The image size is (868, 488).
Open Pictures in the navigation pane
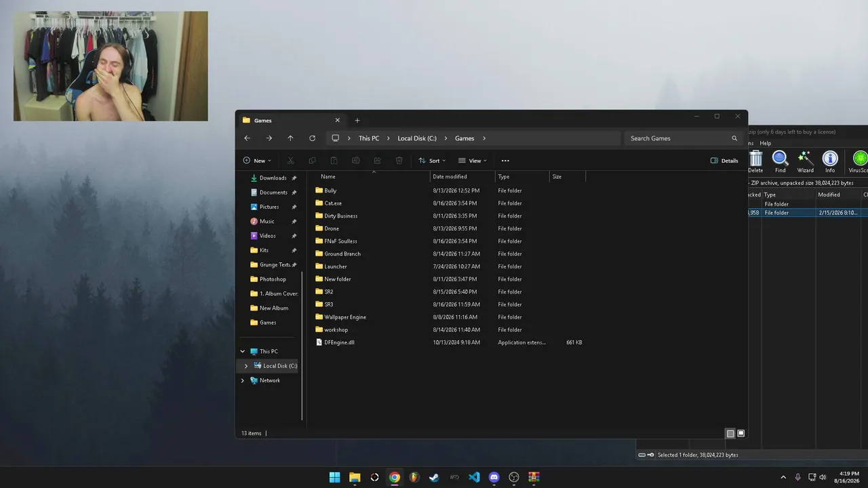click(269, 207)
